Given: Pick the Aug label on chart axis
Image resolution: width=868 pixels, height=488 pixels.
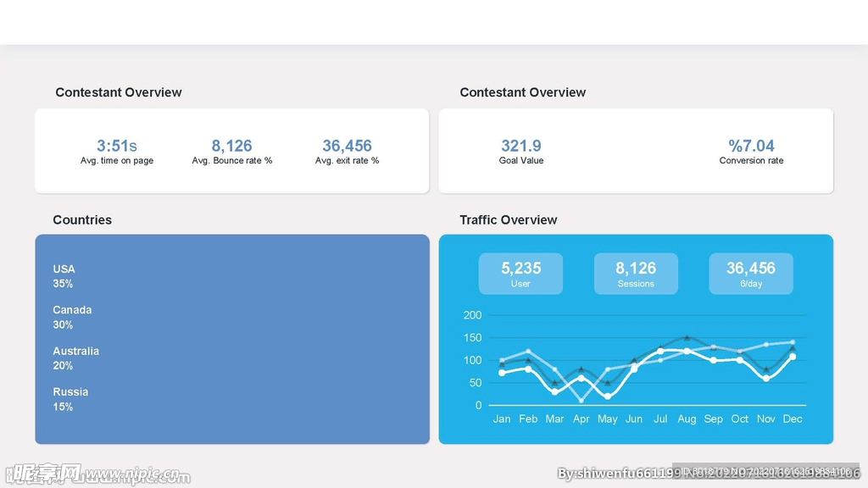Looking at the screenshot, I should [x=687, y=419].
